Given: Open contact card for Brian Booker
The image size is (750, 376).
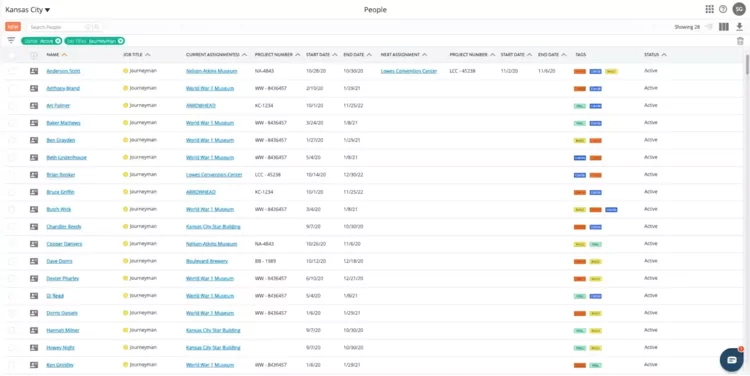Looking at the screenshot, I should click(x=34, y=175).
